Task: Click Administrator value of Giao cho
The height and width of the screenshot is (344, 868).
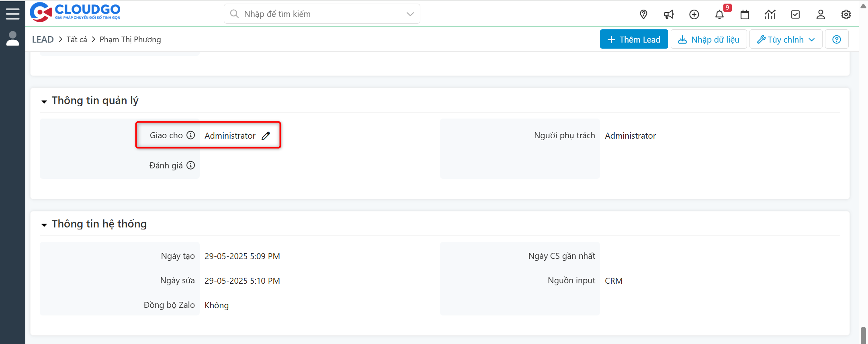Action: (230, 136)
